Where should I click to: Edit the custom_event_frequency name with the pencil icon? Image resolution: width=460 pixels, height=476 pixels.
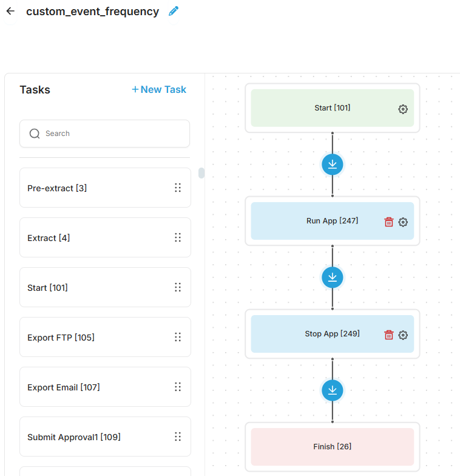click(174, 11)
